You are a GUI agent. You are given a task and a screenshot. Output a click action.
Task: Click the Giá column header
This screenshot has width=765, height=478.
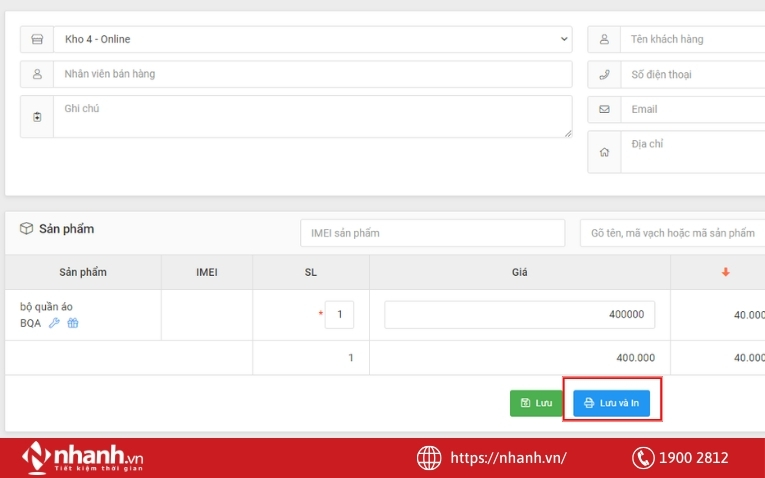[x=520, y=272]
